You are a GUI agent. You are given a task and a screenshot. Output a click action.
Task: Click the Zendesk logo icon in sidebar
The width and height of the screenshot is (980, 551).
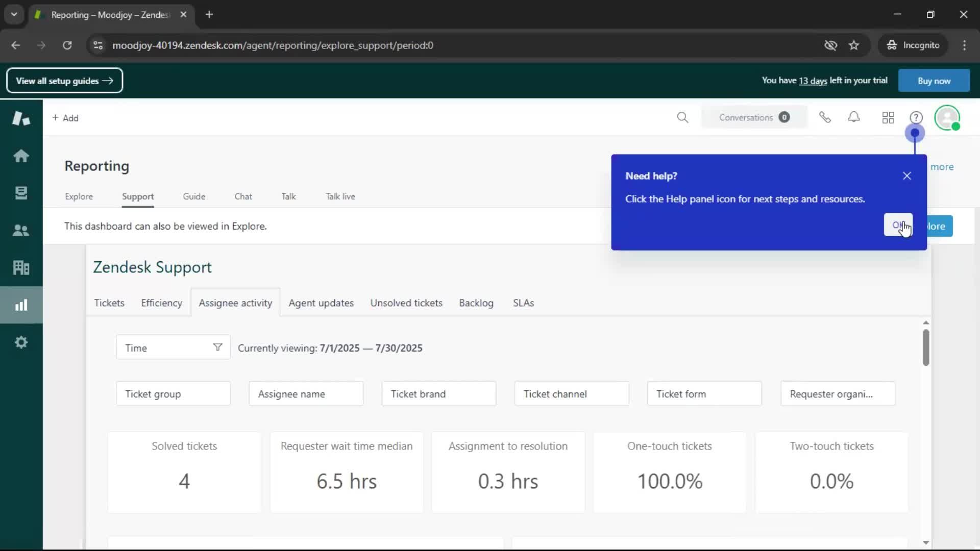21,118
